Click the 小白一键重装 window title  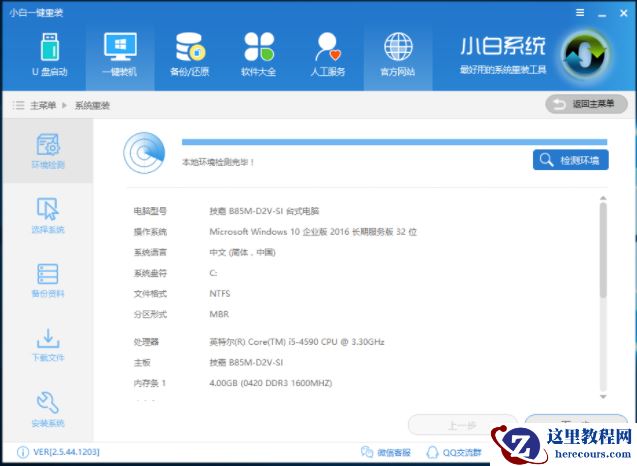tap(36, 13)
